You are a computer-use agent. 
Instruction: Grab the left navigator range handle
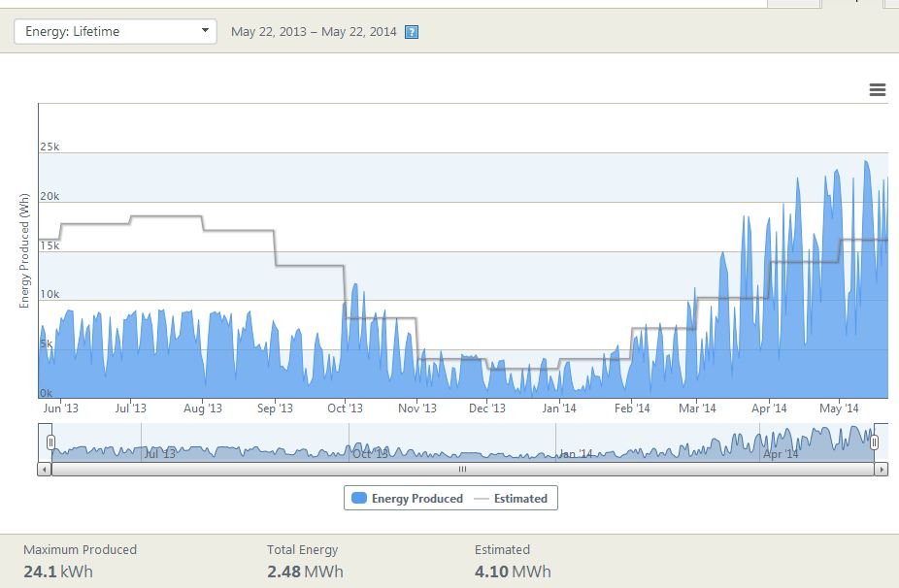point(50,442)
